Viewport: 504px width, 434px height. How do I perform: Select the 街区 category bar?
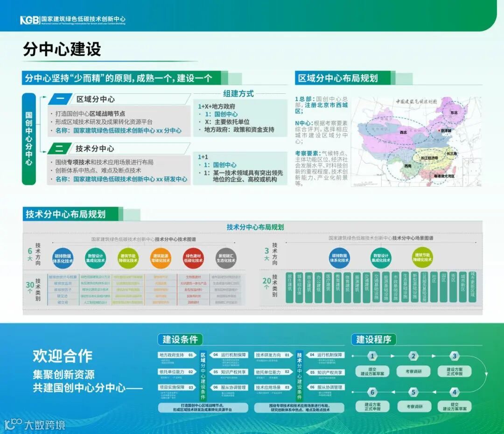coord(454,287)
